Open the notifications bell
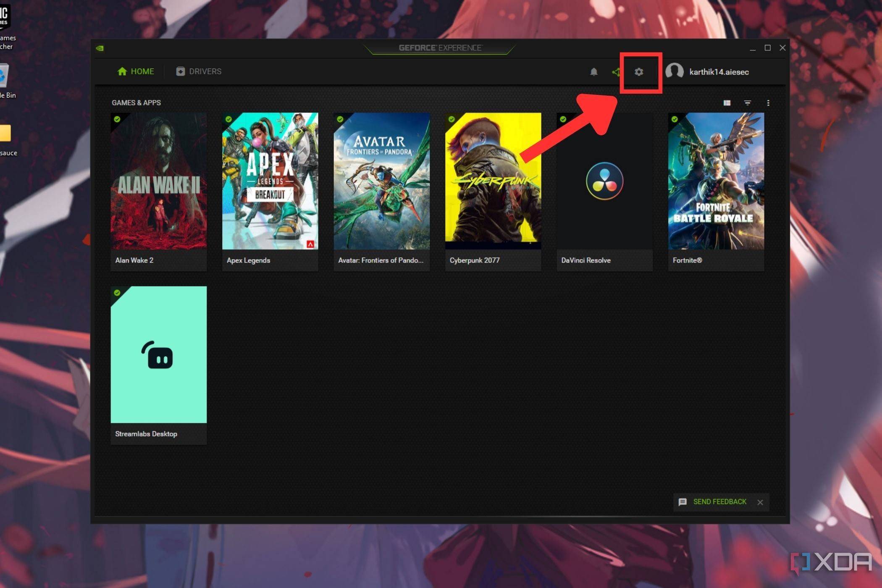882x588 pixels. click(x=593, y=72)
